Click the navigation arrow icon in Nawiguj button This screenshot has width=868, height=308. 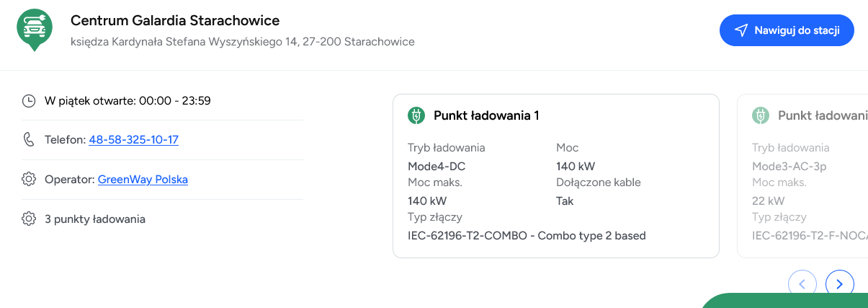pyautogui.click(x=741, y=30)
